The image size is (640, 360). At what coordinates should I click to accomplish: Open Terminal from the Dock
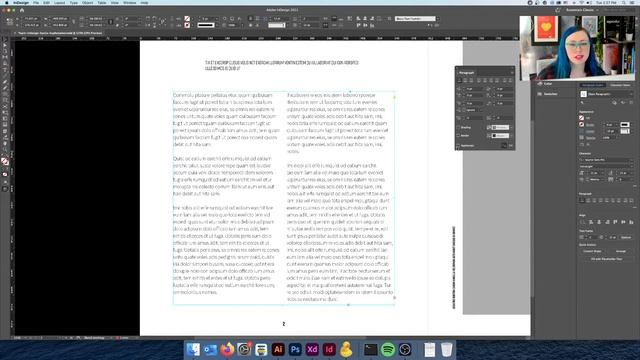pyautogui.click(x=371, y=349)
